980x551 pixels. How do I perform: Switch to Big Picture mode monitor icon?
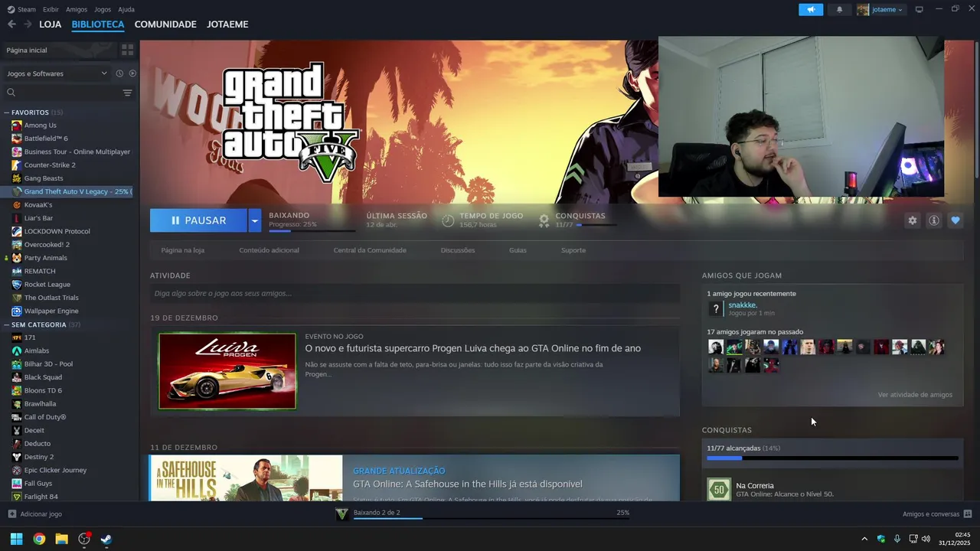click(x=919, y=9)
